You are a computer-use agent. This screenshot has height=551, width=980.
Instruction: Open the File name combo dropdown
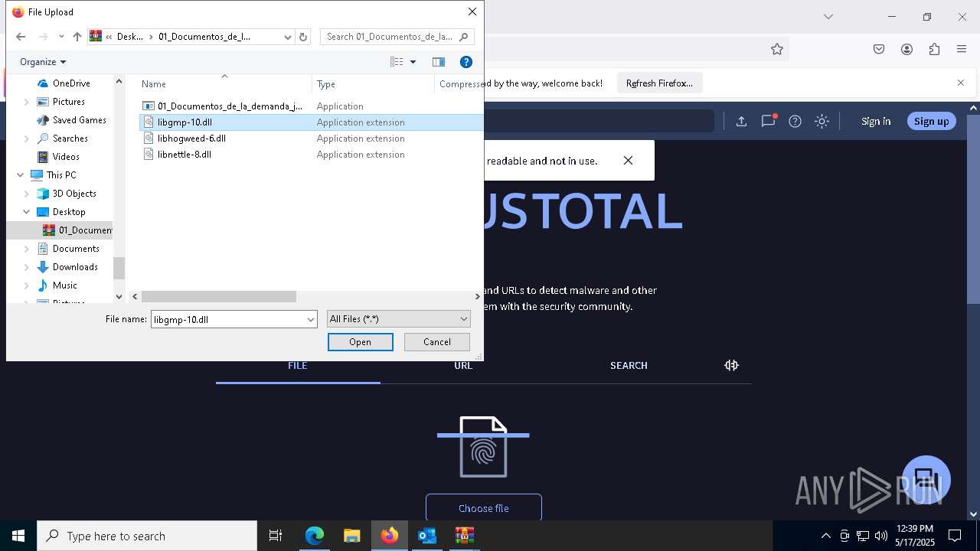click(311, 319)
